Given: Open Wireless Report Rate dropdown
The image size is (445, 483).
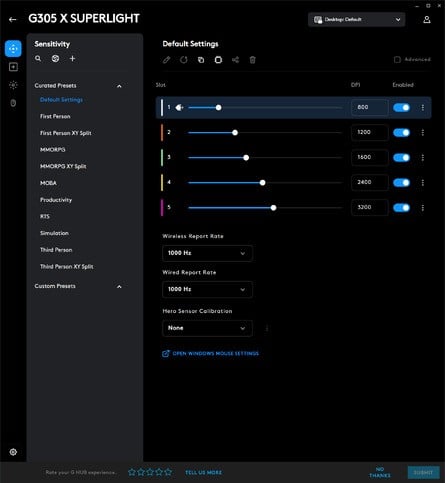Looking at the screenshot, I should click(207, 253).
